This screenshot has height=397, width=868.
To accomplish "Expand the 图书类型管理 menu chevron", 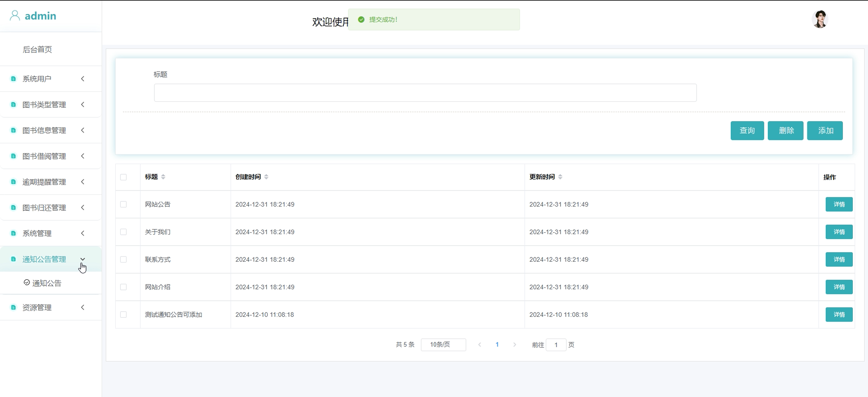I will (x=83, y=105).
